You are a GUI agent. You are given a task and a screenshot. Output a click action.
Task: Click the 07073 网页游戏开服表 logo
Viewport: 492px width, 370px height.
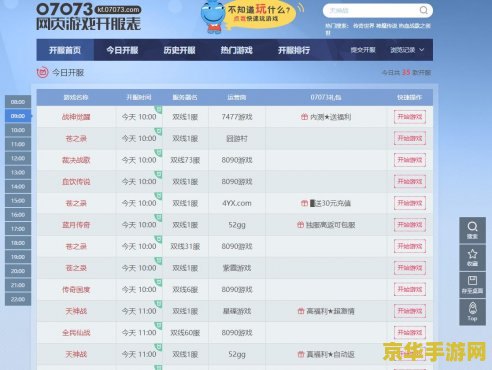(x=89, y=17)
